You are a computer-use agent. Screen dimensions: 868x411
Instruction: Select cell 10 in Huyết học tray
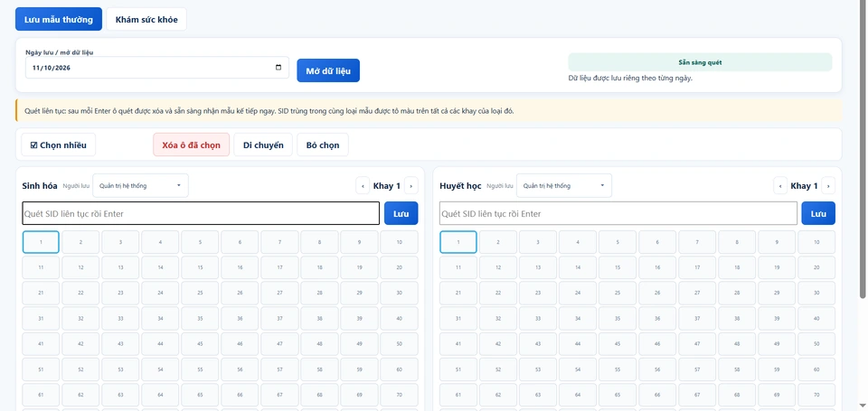(816, 242)
